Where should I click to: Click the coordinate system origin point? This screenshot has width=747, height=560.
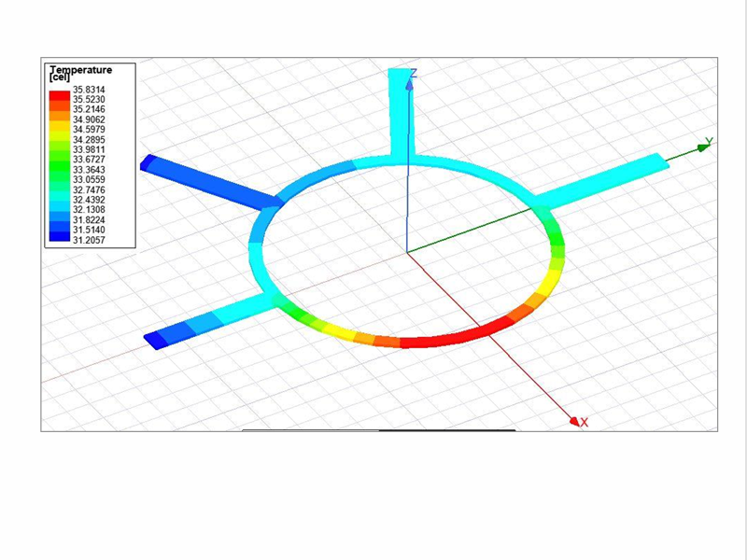(x=408, y=250)
